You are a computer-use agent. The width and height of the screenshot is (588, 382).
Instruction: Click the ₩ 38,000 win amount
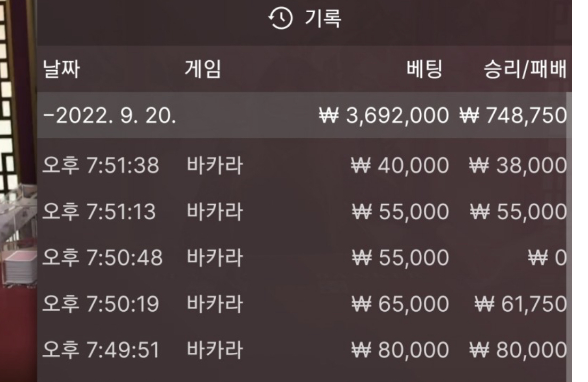[518, 166]
